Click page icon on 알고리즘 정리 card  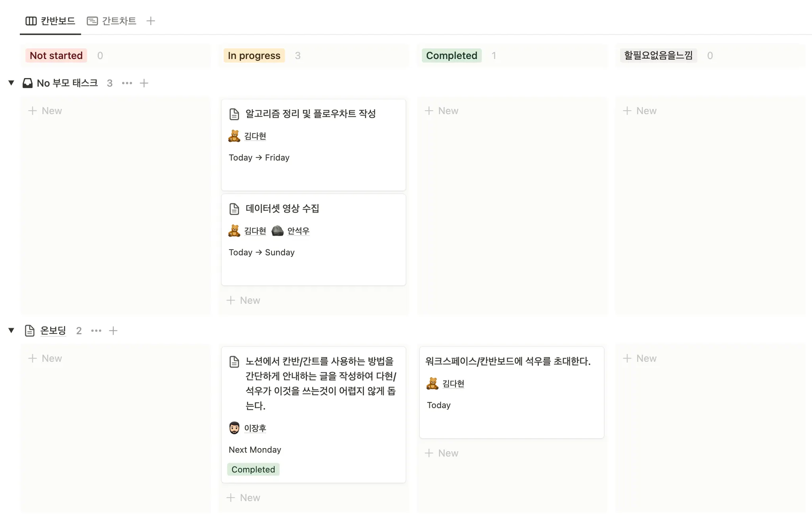(234, 114)
